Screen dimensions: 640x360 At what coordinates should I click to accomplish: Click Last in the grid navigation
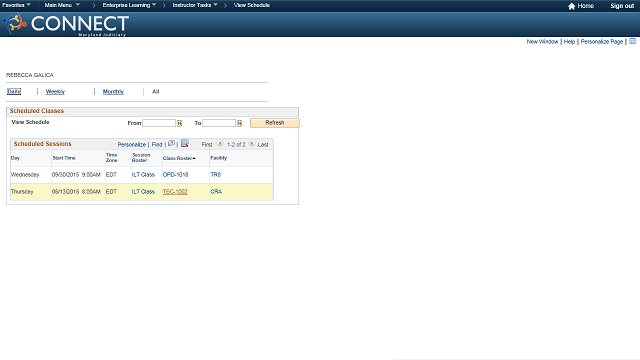(x=263, y=144)
